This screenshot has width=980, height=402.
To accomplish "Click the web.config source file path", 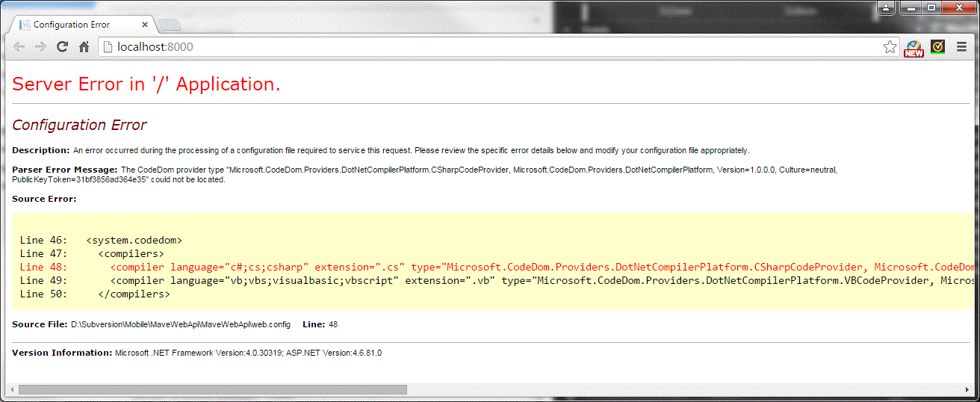I will pos(181,324).
